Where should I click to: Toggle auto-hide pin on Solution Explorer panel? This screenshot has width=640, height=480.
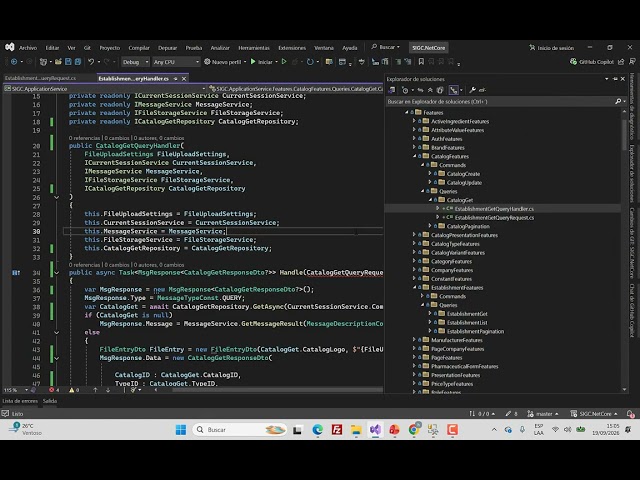point(615,79)
